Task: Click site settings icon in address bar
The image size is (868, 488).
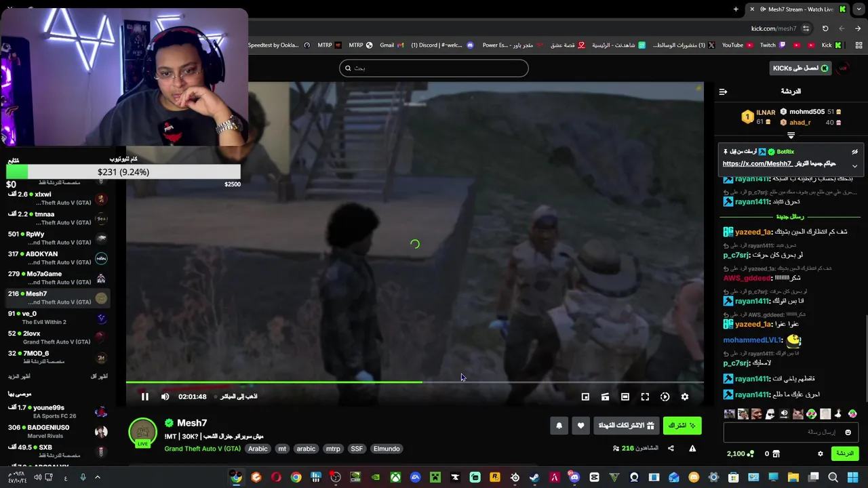Action: click(806, 28)
